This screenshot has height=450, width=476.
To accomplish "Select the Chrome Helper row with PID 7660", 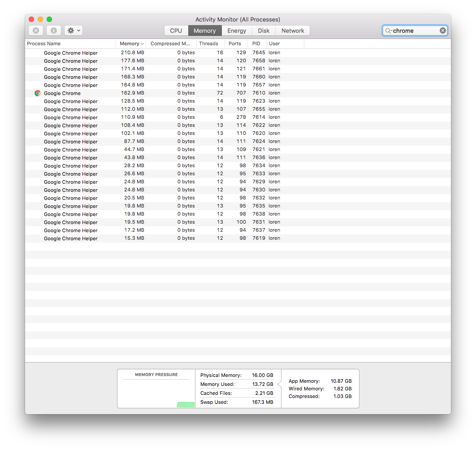I will click(238, 77).
